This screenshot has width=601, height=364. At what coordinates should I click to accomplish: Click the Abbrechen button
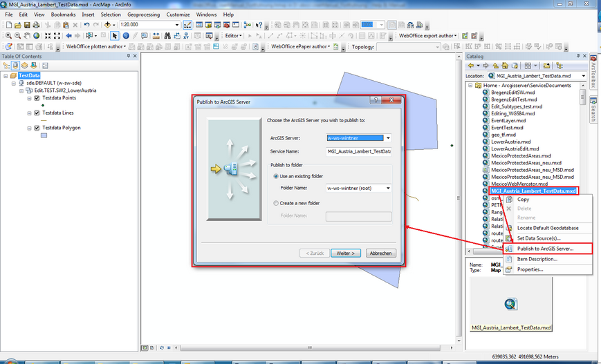click(380, 253)
